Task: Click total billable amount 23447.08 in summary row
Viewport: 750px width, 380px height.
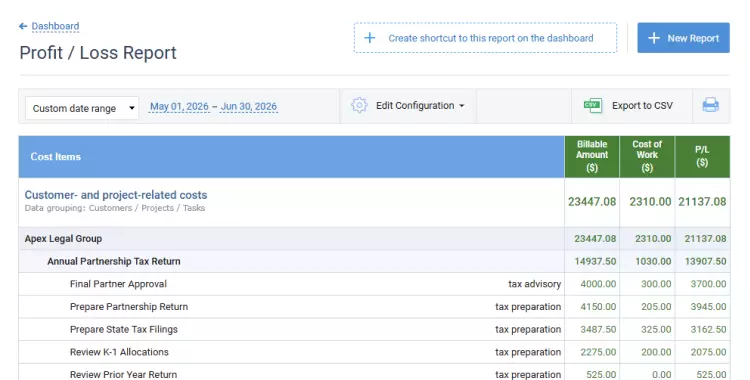Action: pos(592,202)
